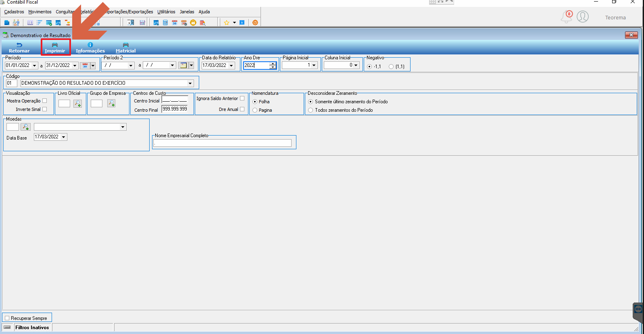644x334 pixels.
Task: Open the notifications bell
Action: tap(567, 17)
